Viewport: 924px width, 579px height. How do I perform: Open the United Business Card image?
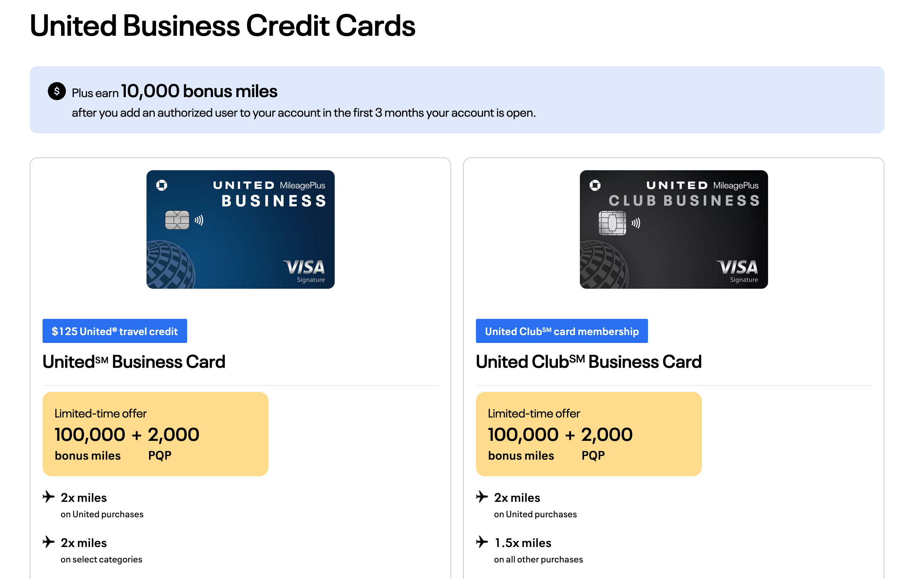click(x=241, y=229)
